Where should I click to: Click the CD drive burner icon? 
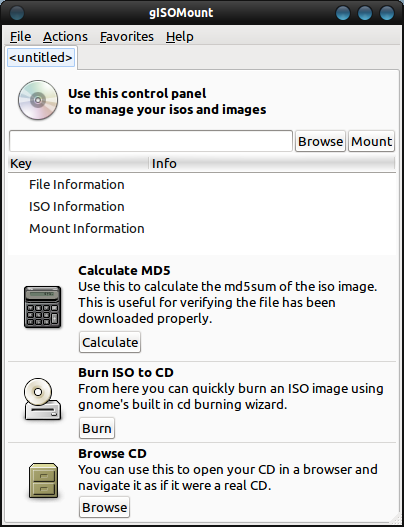pos(42,399)
